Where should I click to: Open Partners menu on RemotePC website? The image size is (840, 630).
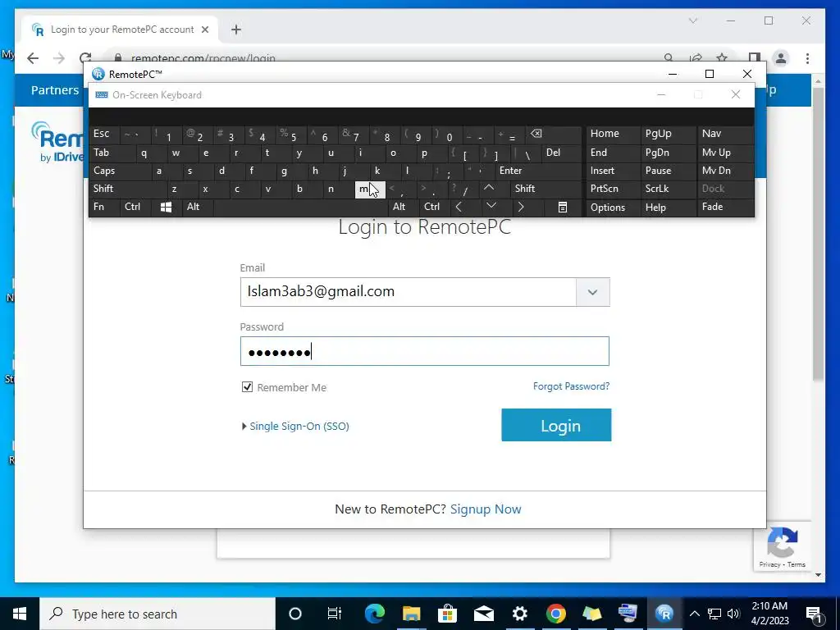(x=55, y=90)
